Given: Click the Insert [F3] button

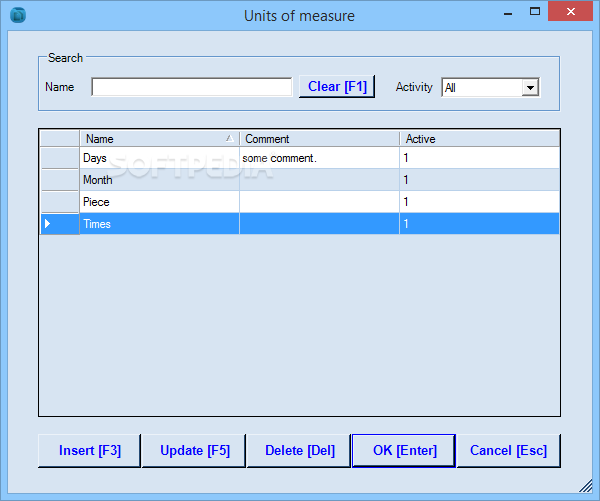Looking at the screenshot, I should click(x=90, y=450).
